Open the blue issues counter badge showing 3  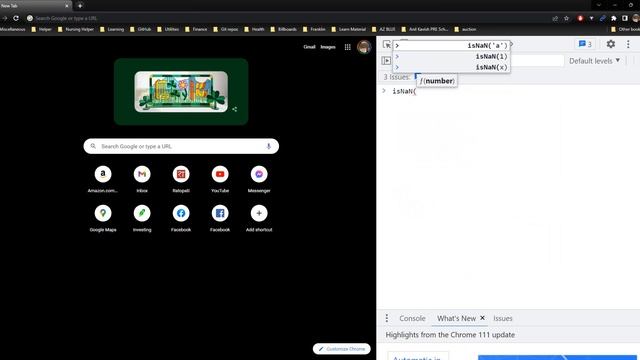click(585, 44)
